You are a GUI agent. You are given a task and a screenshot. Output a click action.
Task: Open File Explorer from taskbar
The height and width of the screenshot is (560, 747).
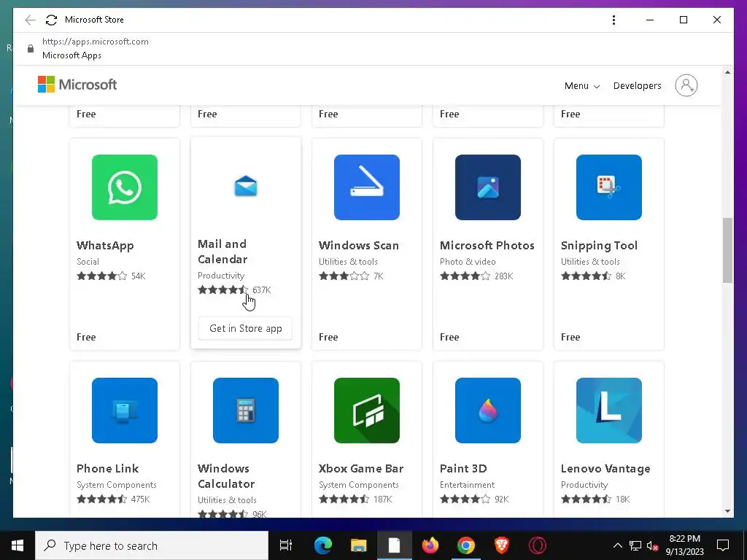pyautogui.click(x=358, y=545)
